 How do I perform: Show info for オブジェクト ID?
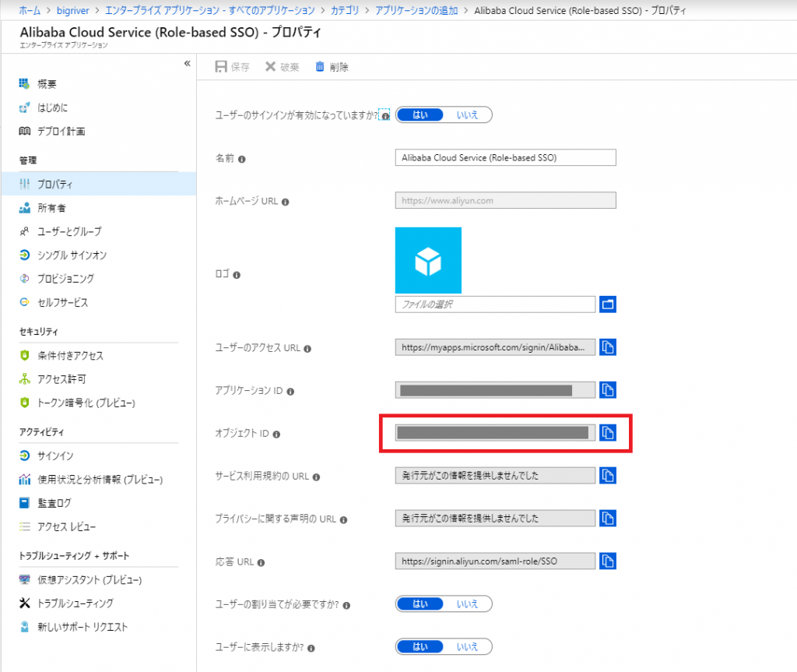276,435
